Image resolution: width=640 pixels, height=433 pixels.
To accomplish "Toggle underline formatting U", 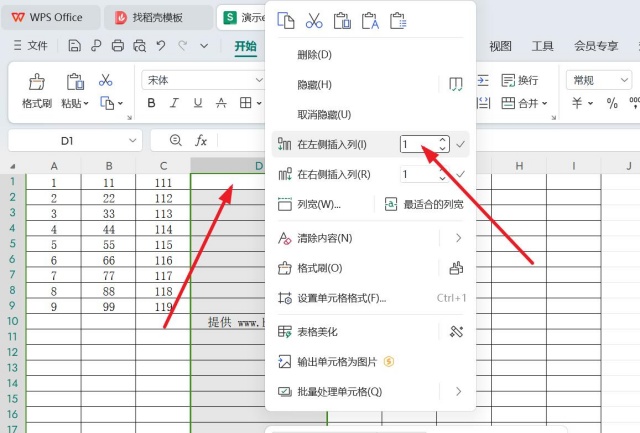I will [198, 103].
